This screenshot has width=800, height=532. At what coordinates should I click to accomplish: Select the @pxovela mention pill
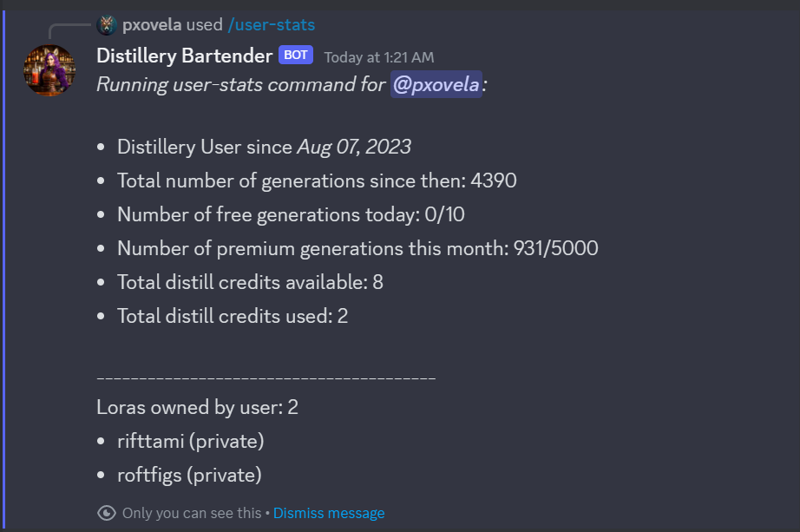(436, 84)
